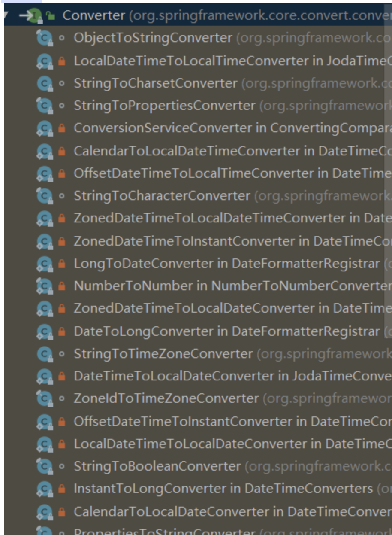This screenshot has width=392, height=535.
Task: Click the lock icon of OffsetDateTimeToLocalTimeConverter
Action: coord(62,174)
